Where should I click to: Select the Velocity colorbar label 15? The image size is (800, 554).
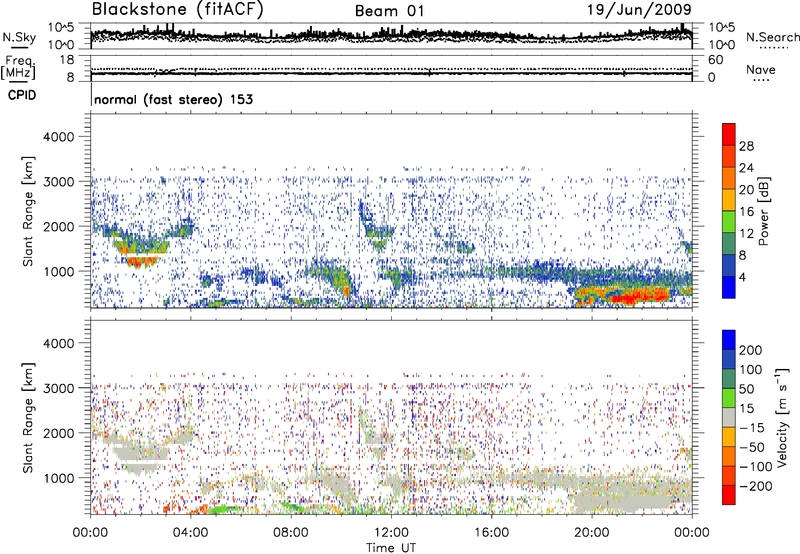pos(746,409)
